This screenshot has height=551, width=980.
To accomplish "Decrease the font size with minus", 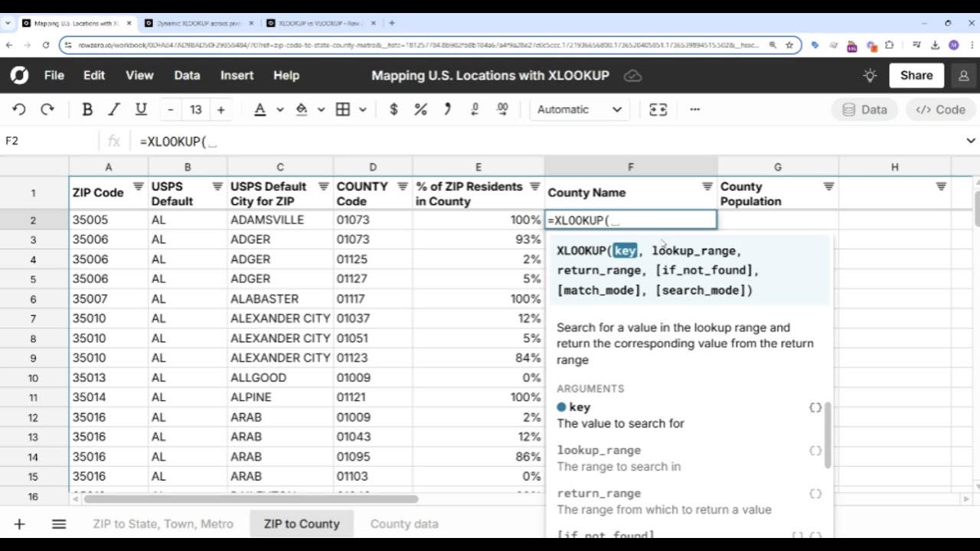I will click(x=170, y=109).
